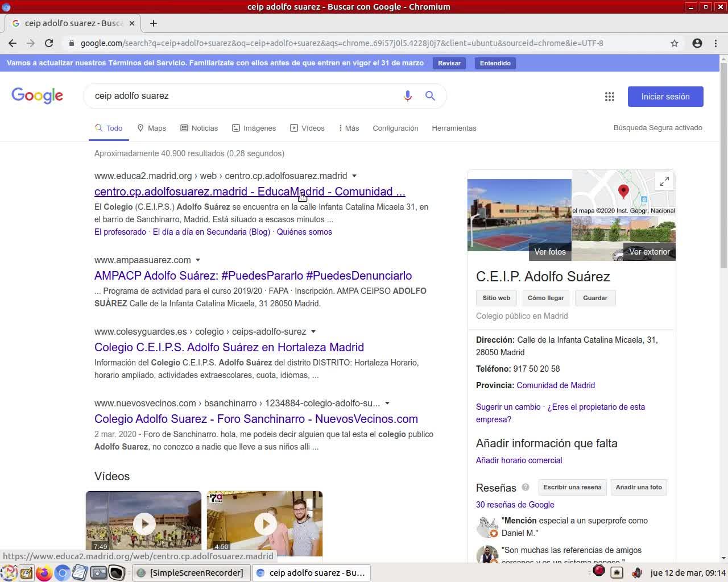
Task: Click the address bar URL
Action: [x=342, y=43]
